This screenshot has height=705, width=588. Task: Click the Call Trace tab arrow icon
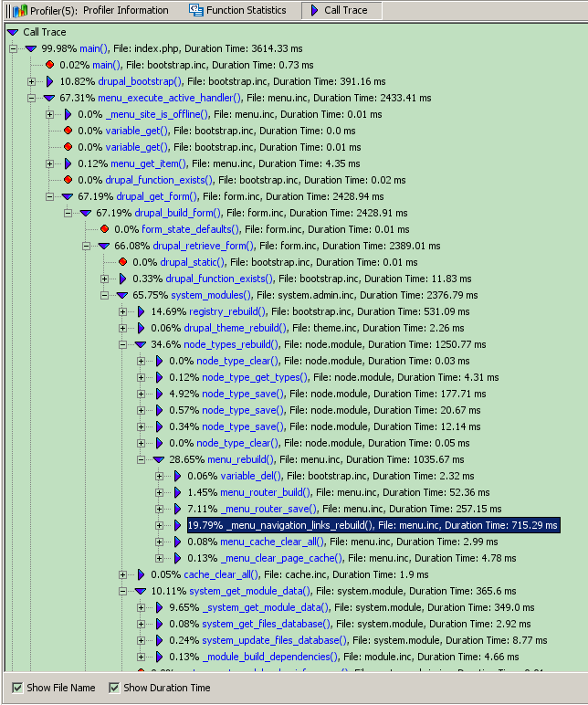(x=315, y=10)
